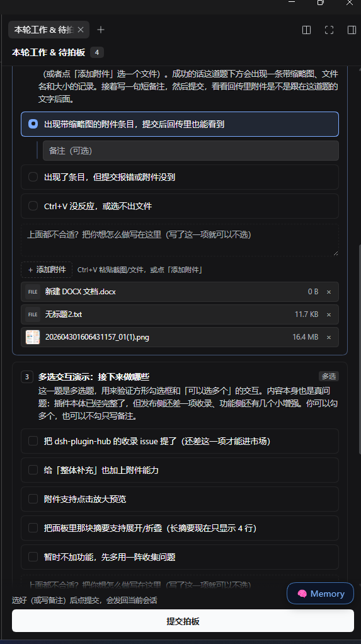Click the 上面都不合适 text area in question 2

tap(180, 240)
